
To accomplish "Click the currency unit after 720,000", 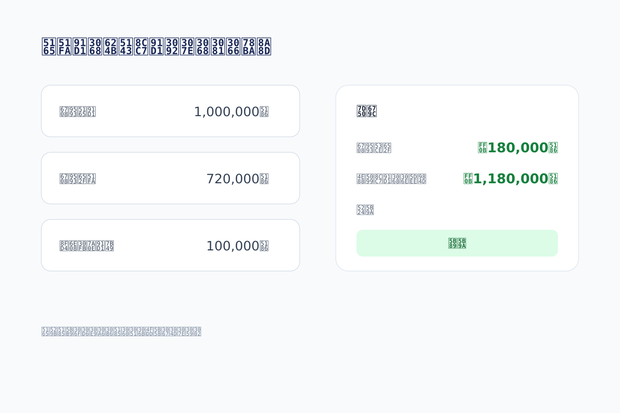I will coord(265,179).
